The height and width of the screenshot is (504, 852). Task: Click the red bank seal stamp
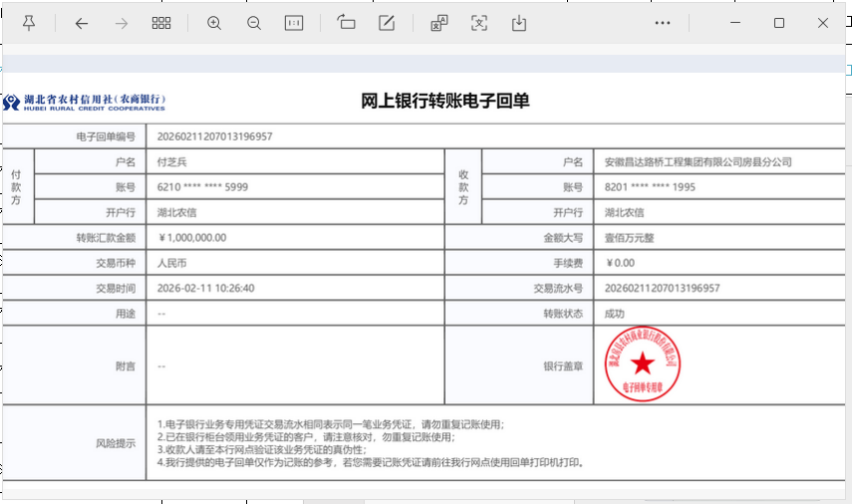[x=643, y=365]
